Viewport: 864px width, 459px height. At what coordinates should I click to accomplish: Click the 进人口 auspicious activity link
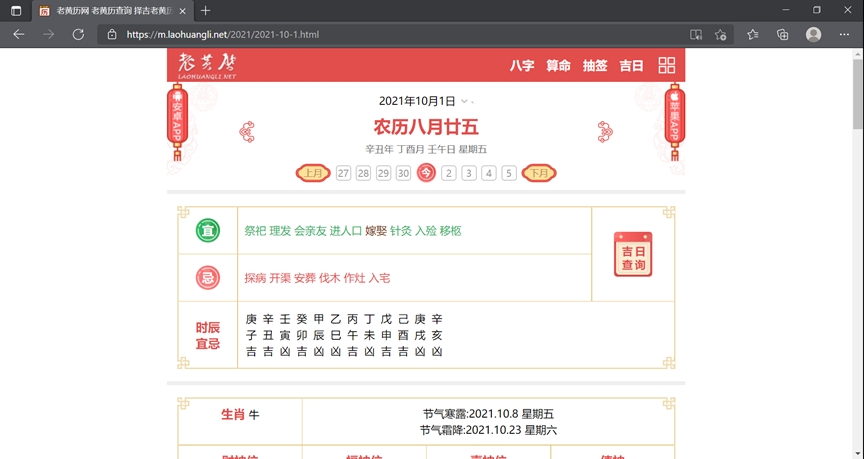tap(345, 231)
